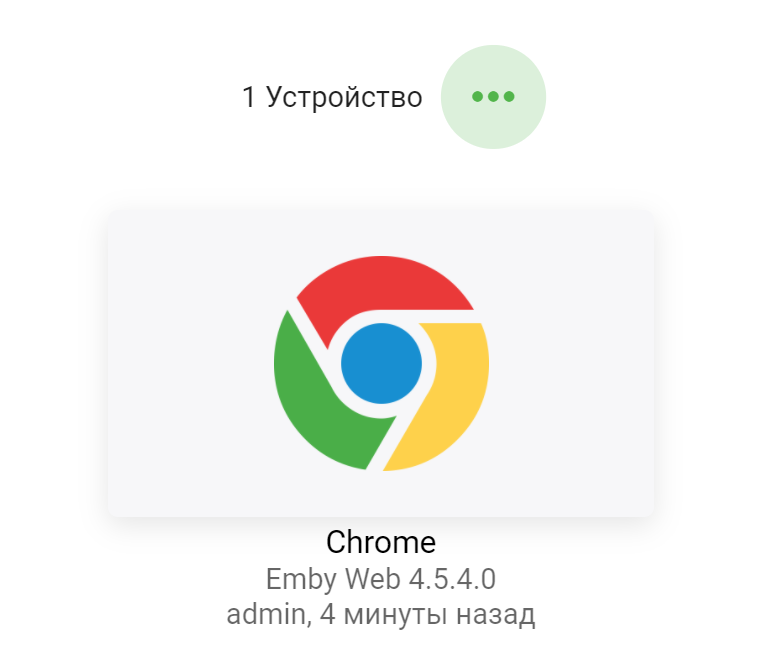Click the device count number 1

249,97
